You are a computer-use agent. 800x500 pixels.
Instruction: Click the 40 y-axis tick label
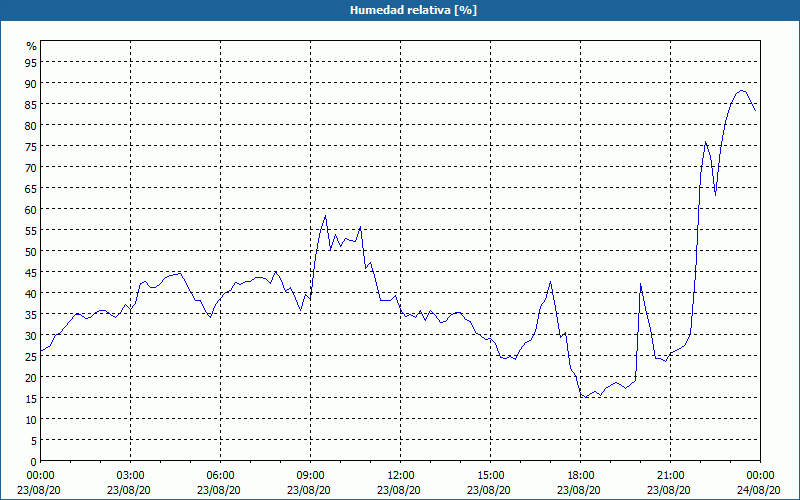pyautogui.click(x=31, y=293)
